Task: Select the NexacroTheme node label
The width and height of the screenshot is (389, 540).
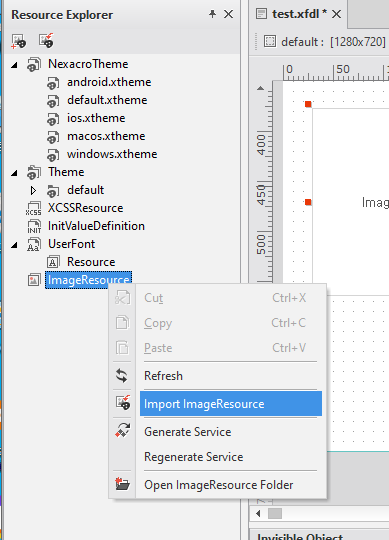Action: pyautogui.click(x=88, y=64)
